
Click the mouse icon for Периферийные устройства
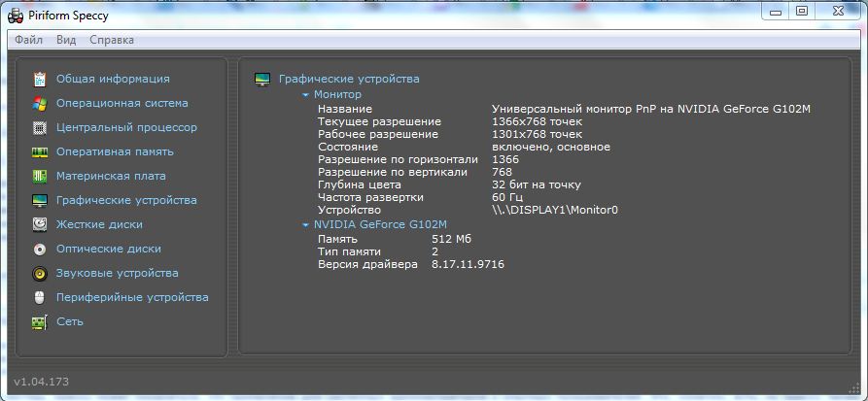coord(39,297)
